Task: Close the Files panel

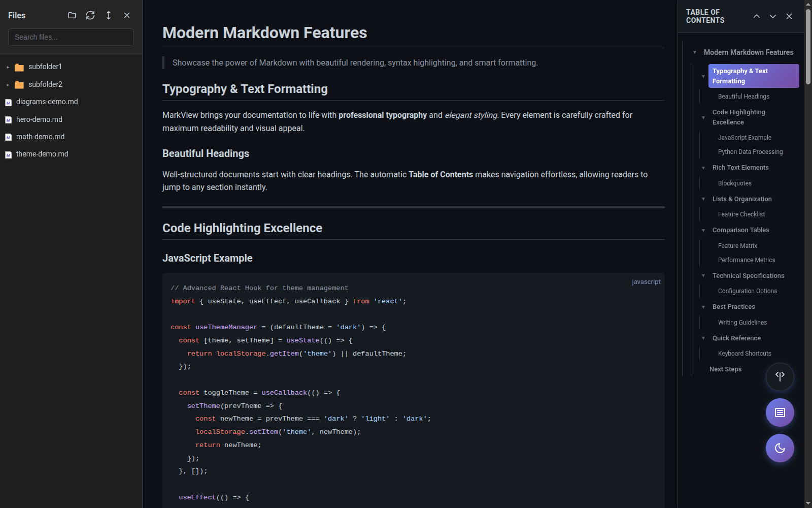Action: 127,15
